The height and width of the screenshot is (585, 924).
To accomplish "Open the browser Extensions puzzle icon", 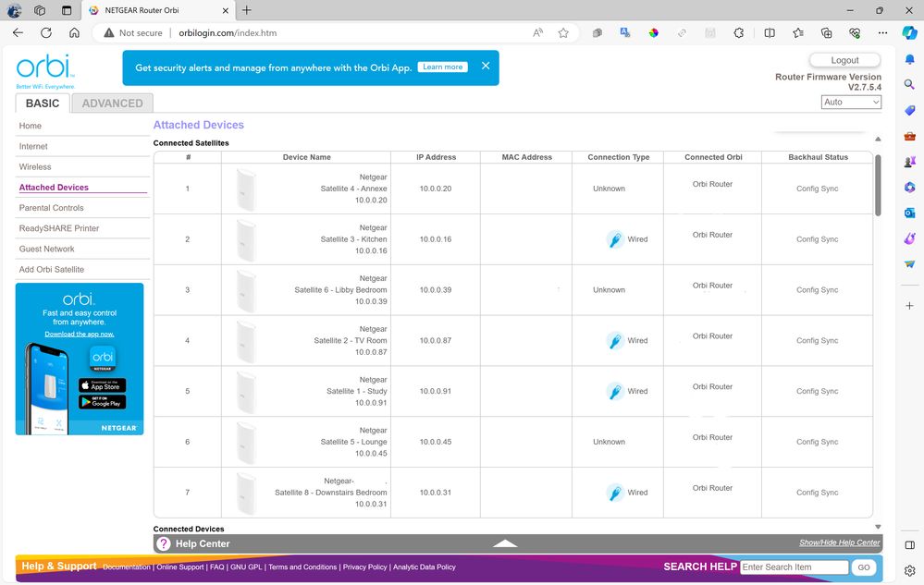I will pos(738,32).
